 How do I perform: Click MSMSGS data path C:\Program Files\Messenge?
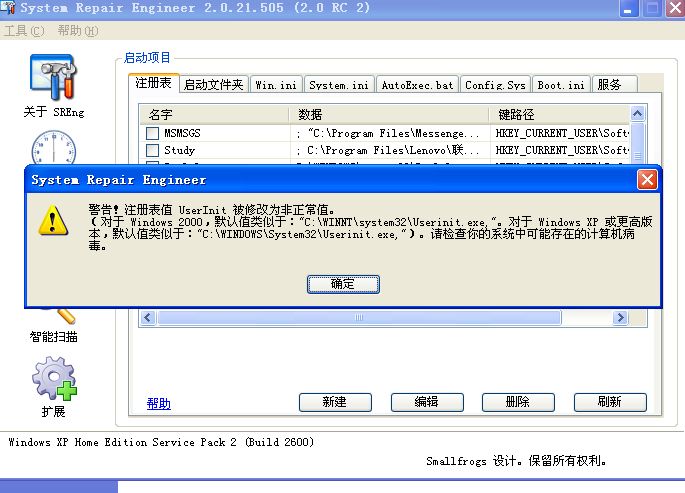click(387, 133)
